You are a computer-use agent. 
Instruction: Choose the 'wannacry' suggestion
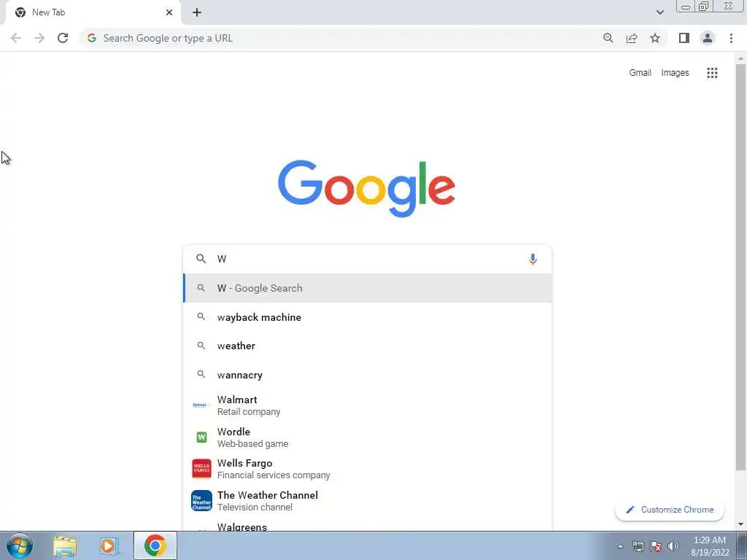368,375
